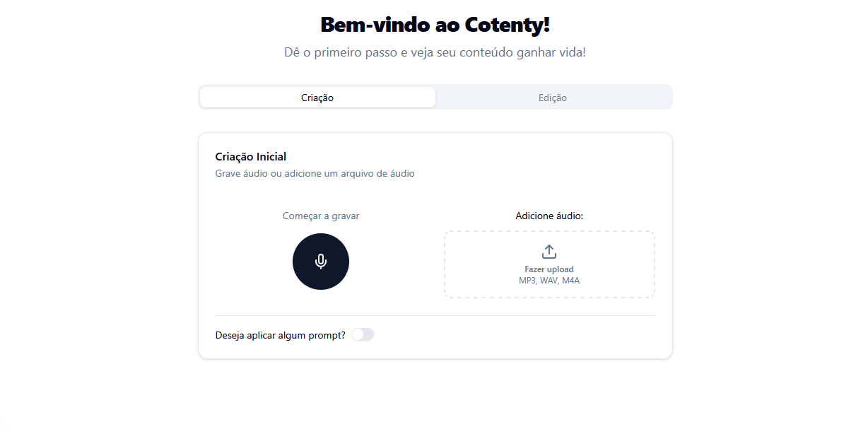Click the "MP3, WAV, M4A" formats text
This screenshot has height=434, width=868.
pos(549,281)
